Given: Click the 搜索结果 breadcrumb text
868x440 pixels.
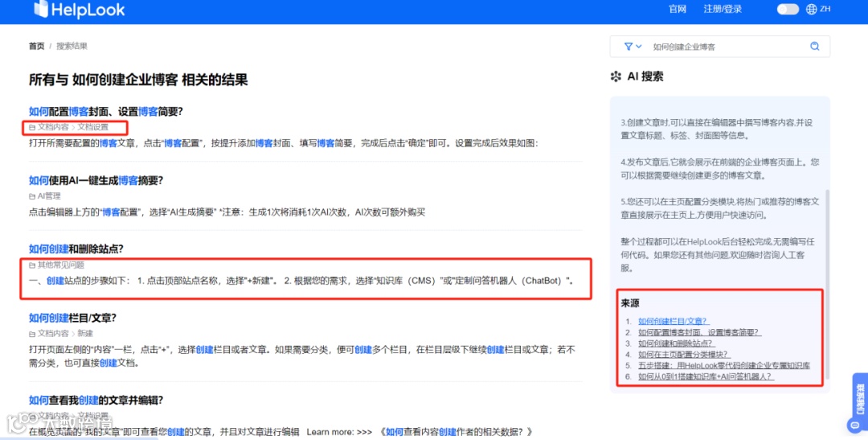Looking at the screenshot, I should tap(72, 46).
